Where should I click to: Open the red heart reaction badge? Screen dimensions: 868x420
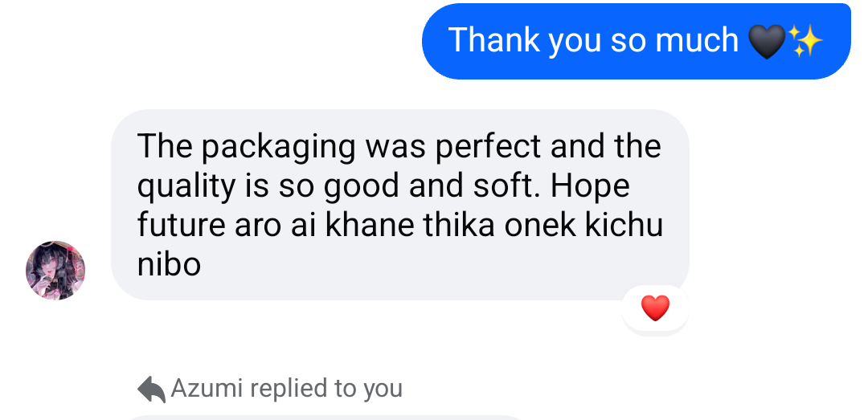point(656,308)
